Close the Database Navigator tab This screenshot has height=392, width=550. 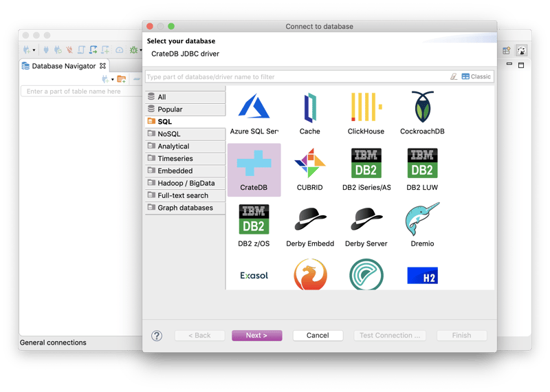(x=102, y=65)
